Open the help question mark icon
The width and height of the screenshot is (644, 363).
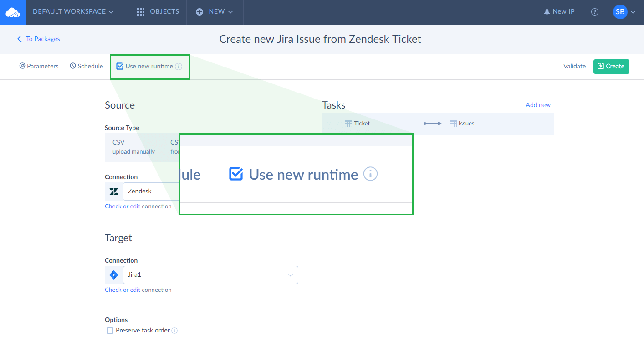coord(595,12)
